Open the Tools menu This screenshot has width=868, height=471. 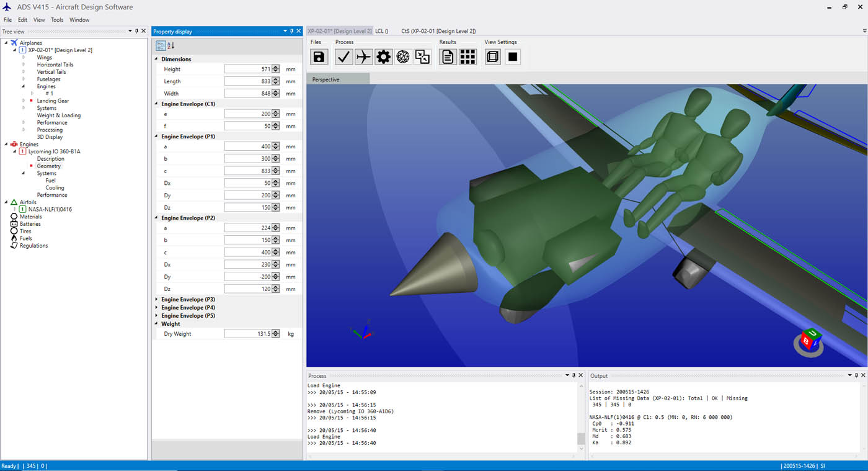(57, 20)
